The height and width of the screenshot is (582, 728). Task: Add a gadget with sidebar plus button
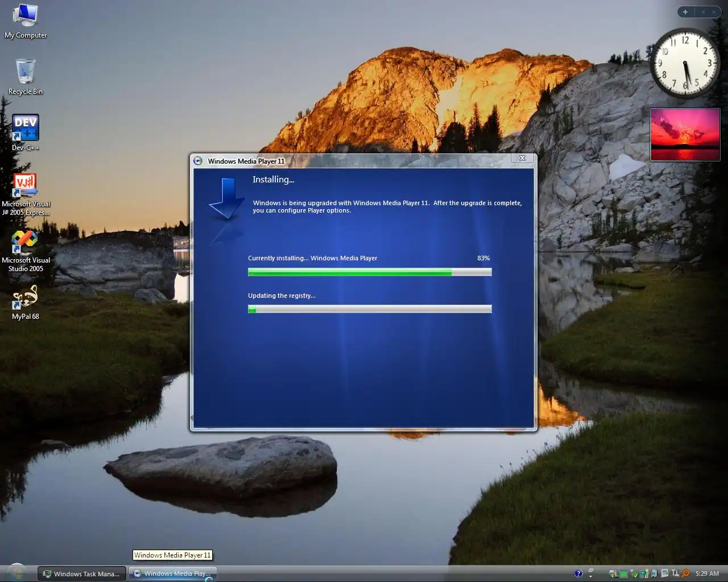685,12
